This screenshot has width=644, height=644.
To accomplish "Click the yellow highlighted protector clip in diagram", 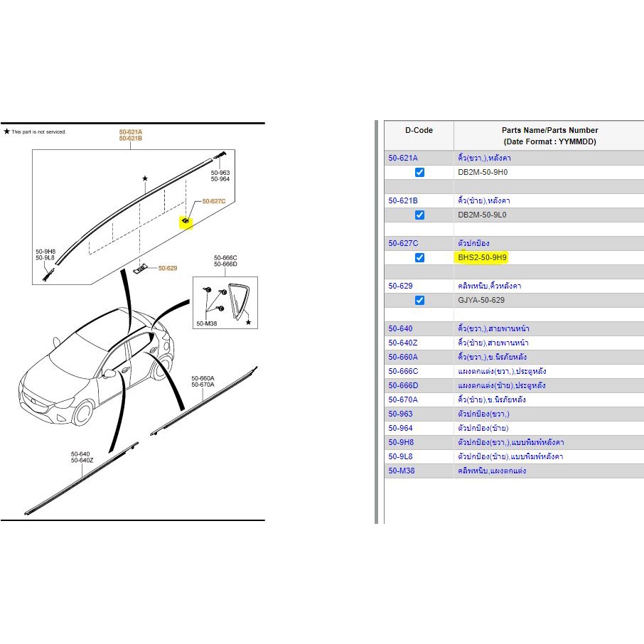I will 186,221.
